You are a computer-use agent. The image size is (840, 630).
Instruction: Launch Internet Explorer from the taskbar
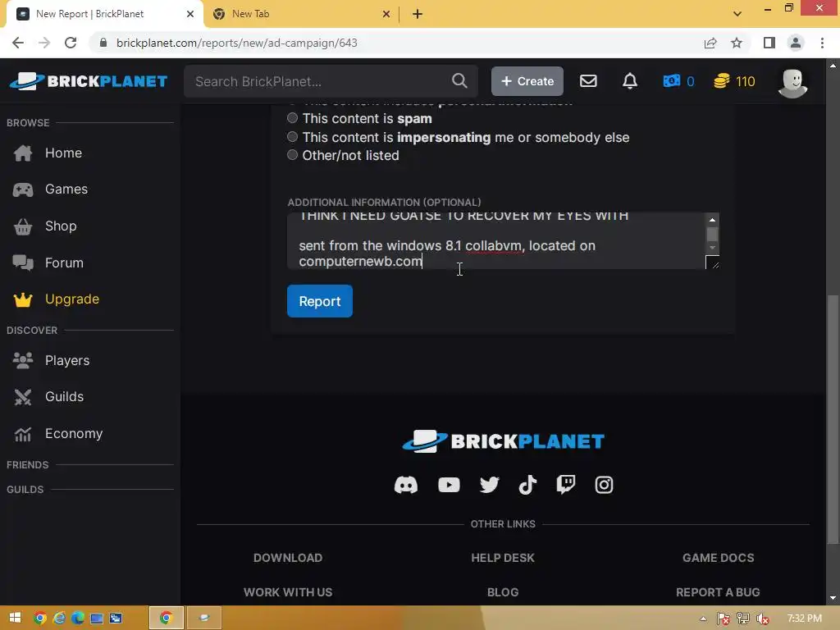click(x=59, y=619)
